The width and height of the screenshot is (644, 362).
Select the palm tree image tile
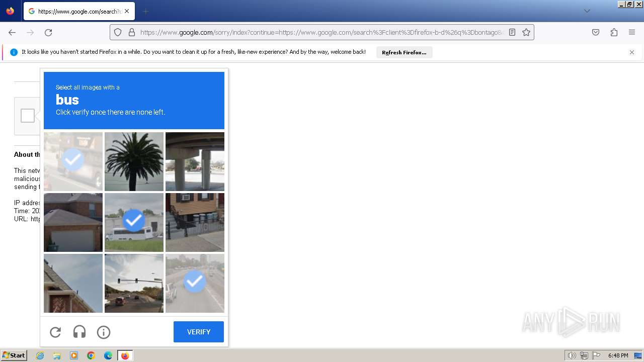134,161
